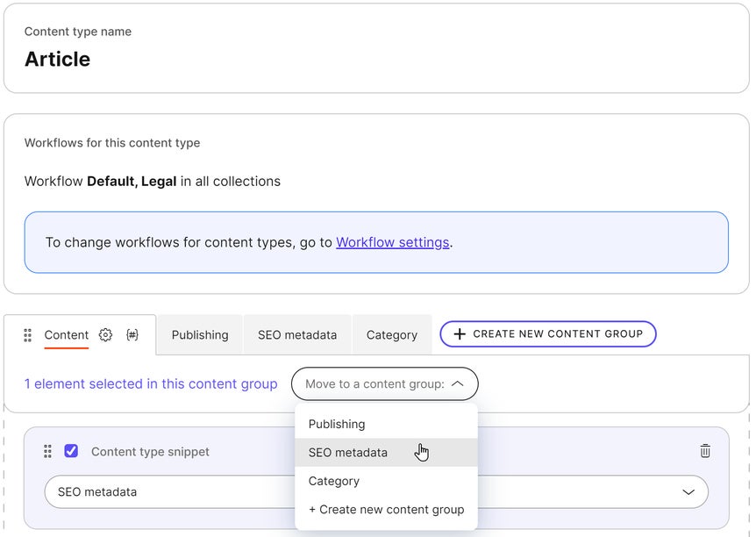Image resolution: width=756 pixels, height=537 pixels.
Task: Click the 'Content type snippet' label
Action: coord(151,452)
